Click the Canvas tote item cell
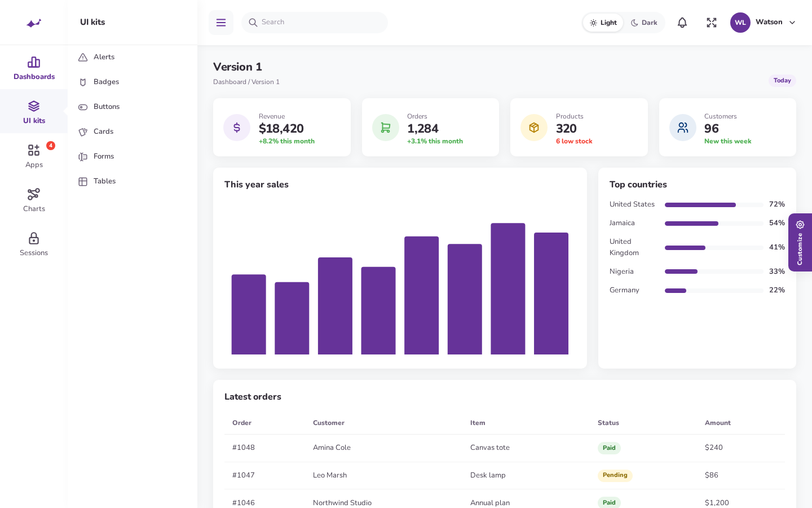The height and width of the screenshot is (508, 812). [490, 448]
